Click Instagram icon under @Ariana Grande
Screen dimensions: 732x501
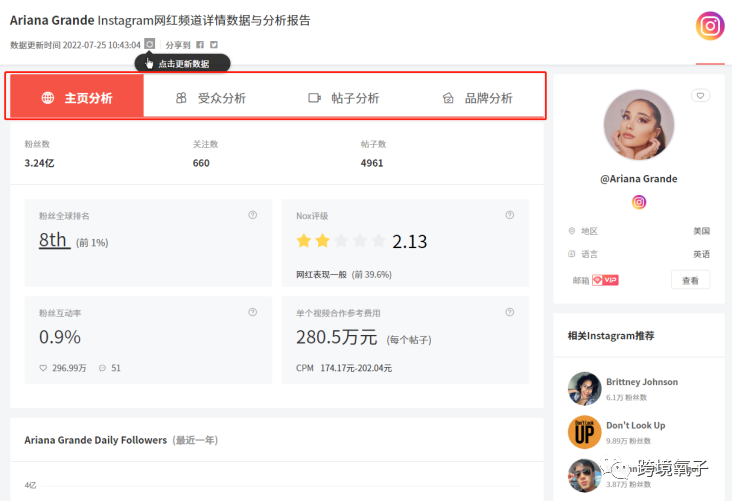(639, 202)
